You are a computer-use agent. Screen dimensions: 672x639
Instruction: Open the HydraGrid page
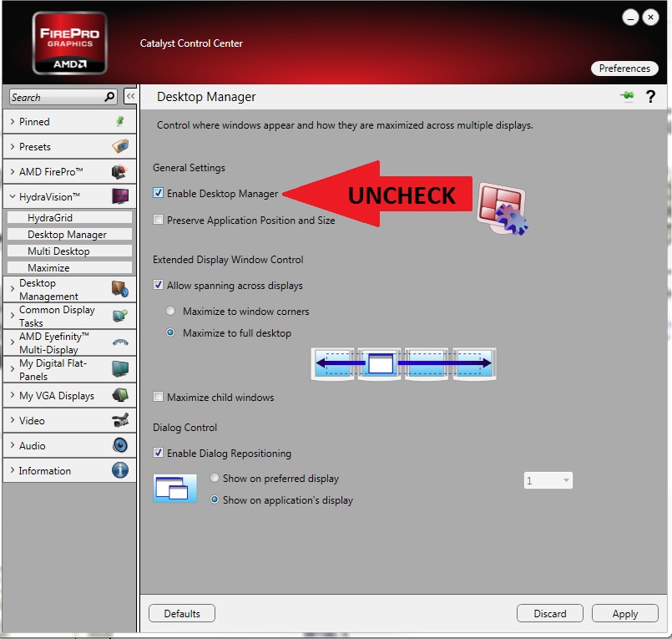70,217
